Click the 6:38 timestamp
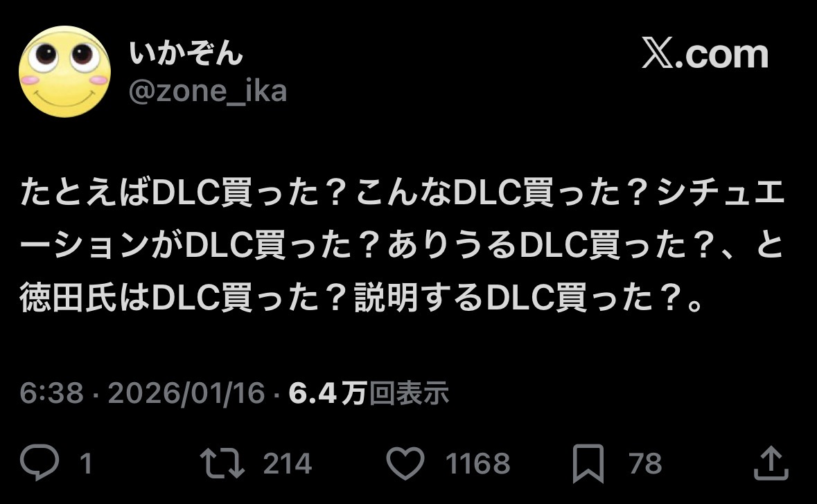Image resolution: width=817 pixels, height=504 pixels. pyautogui.click(x=51, y=393)
